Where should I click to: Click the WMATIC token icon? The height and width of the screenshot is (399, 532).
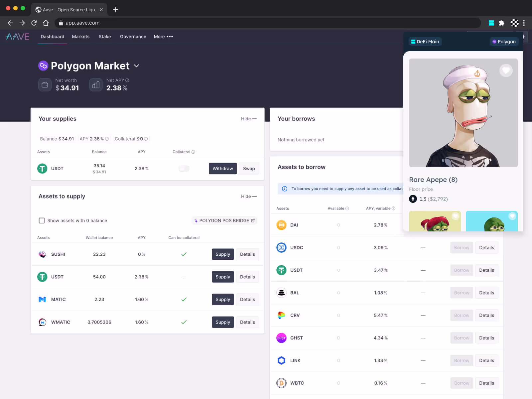(x=42, y=322)
